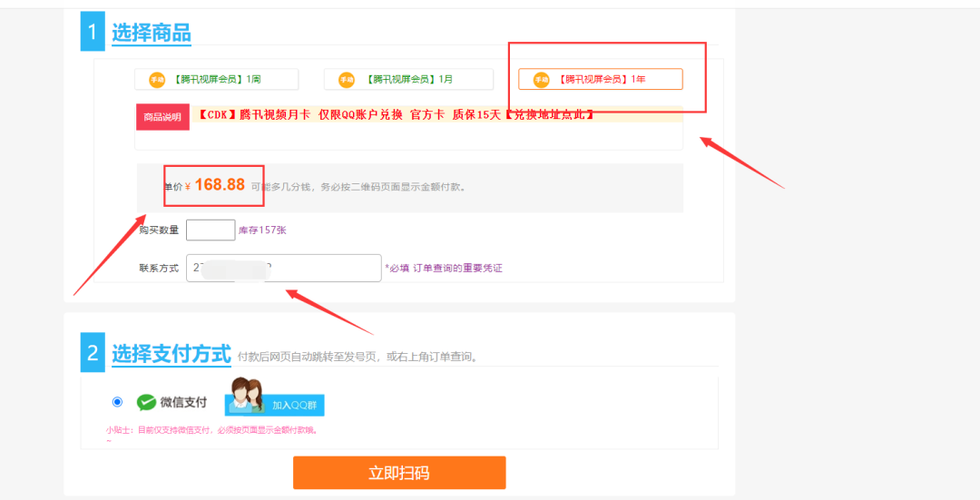This screenshot has width=980, height=500.
Task: Select the 腾讯视屏会员 1周 product option
Action: [216, 79]
